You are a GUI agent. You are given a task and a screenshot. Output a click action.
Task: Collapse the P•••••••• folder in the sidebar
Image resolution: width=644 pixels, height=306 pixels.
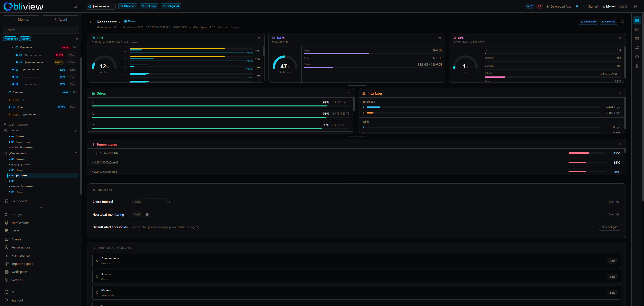click(5, 92)
